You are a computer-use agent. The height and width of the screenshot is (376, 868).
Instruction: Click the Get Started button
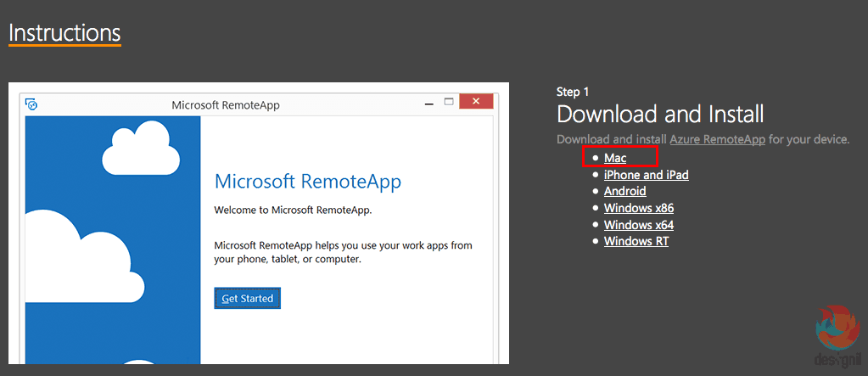248,299
